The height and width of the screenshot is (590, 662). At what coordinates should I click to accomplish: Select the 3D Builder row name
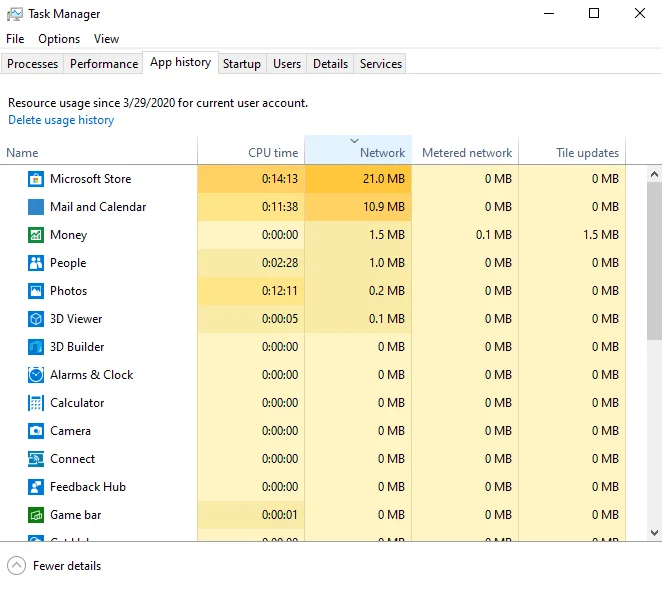click(x=77, y=347)
